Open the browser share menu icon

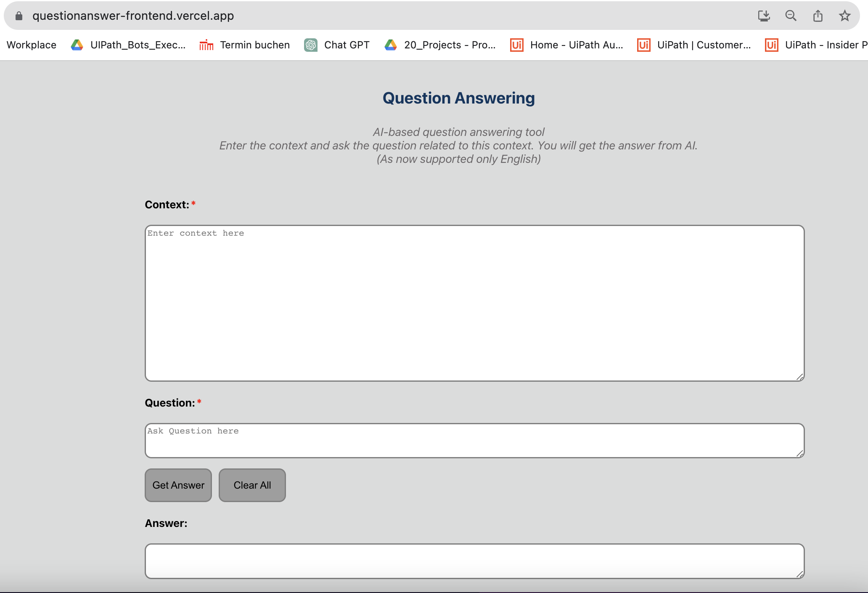tap(818, 16)
